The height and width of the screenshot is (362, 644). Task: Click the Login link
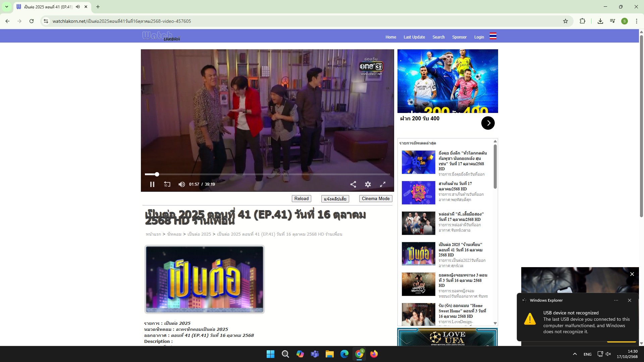pos(479,37)
